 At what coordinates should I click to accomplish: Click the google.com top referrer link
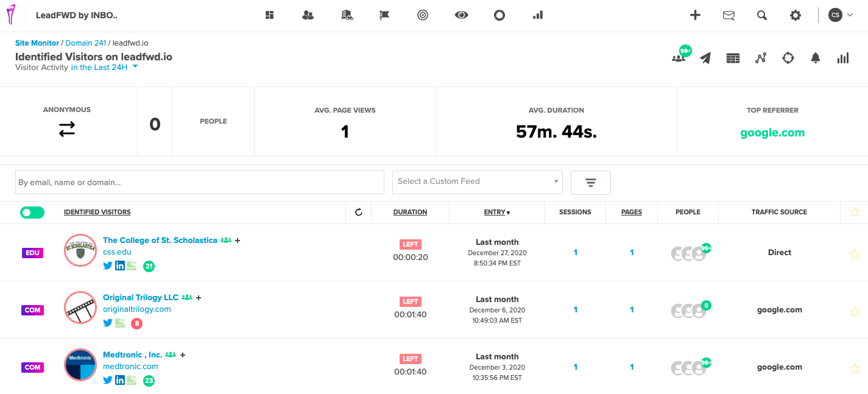point(772,133)
